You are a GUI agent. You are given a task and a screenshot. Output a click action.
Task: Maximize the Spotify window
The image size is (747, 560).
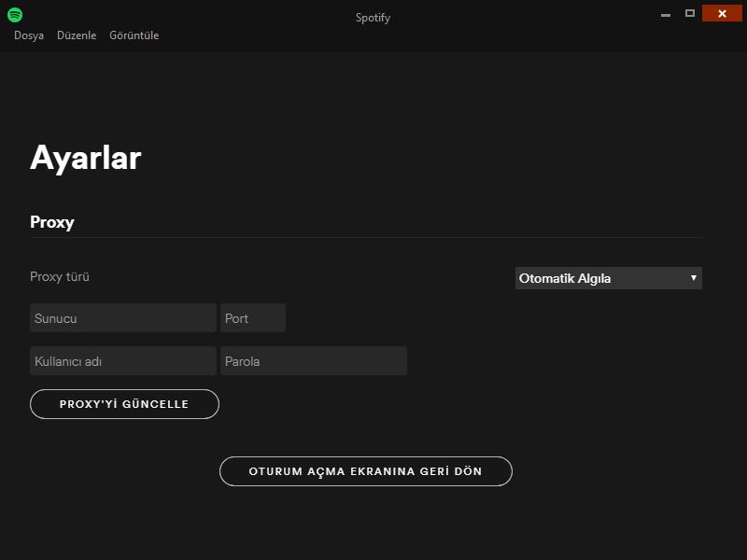(690, 13)
